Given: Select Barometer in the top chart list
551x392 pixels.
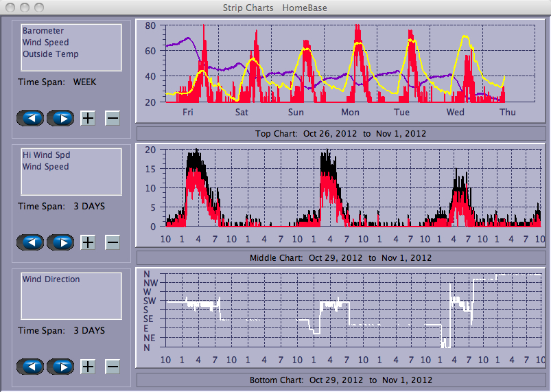Looking at the screenshot, I should (43, 31).
